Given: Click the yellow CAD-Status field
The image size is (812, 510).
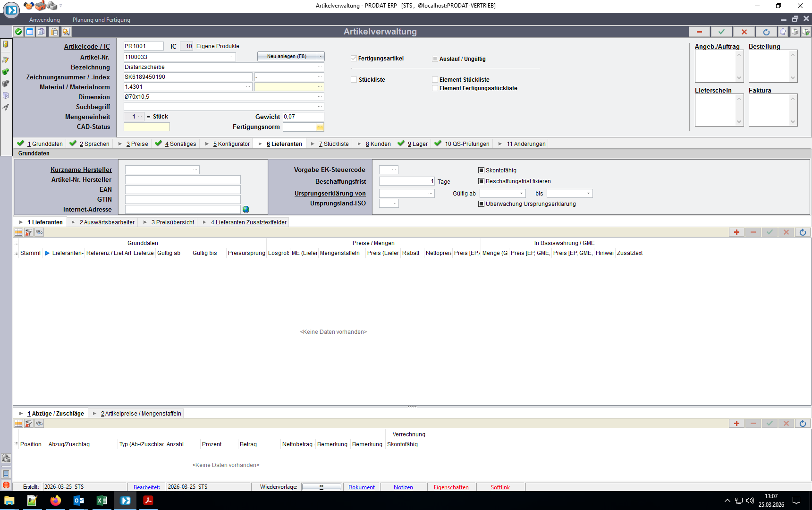Looking at the screenshot, I should tap(147, 127).
